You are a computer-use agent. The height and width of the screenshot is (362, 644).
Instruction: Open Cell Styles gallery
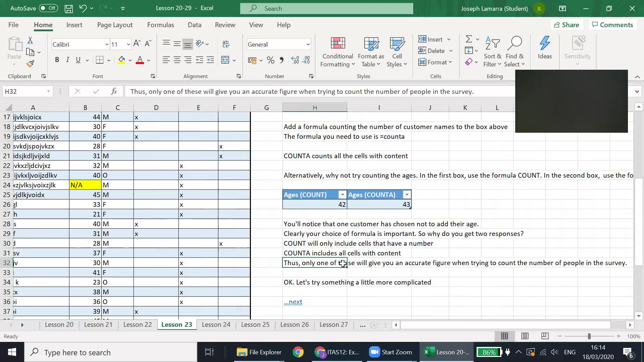click(397, 52)
